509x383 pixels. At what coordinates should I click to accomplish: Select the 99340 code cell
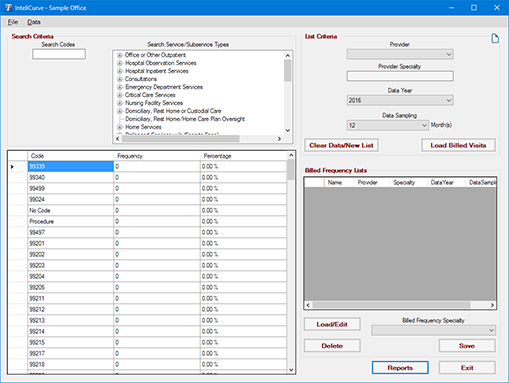[70, 177]
